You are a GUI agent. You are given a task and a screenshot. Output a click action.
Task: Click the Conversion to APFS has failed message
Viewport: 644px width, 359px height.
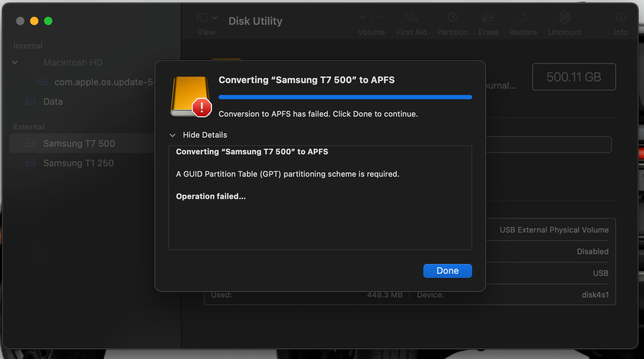pos(318,114)
